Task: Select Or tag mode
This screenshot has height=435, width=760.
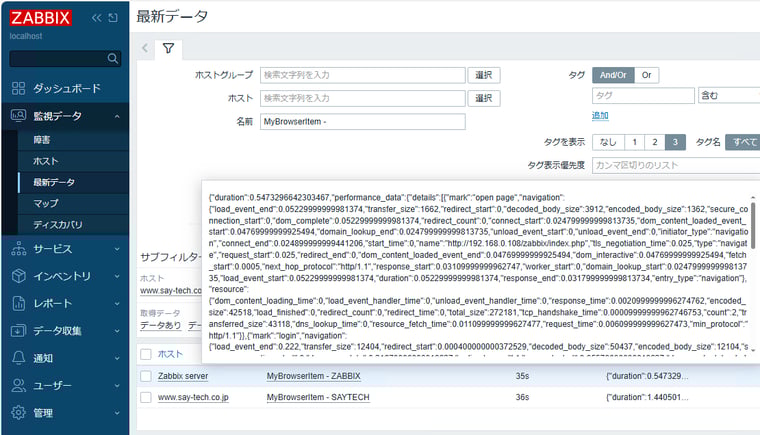Action: [646, 75]
